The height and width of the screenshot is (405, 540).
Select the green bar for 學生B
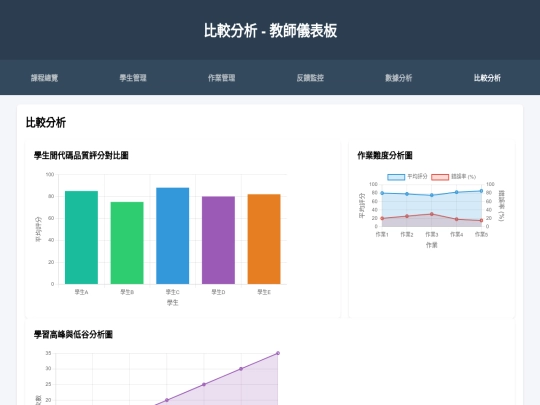pos(127,243)
